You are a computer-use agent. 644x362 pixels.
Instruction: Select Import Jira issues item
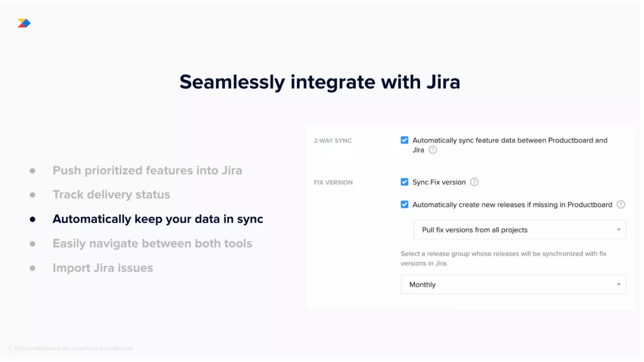tap(103, 268)
